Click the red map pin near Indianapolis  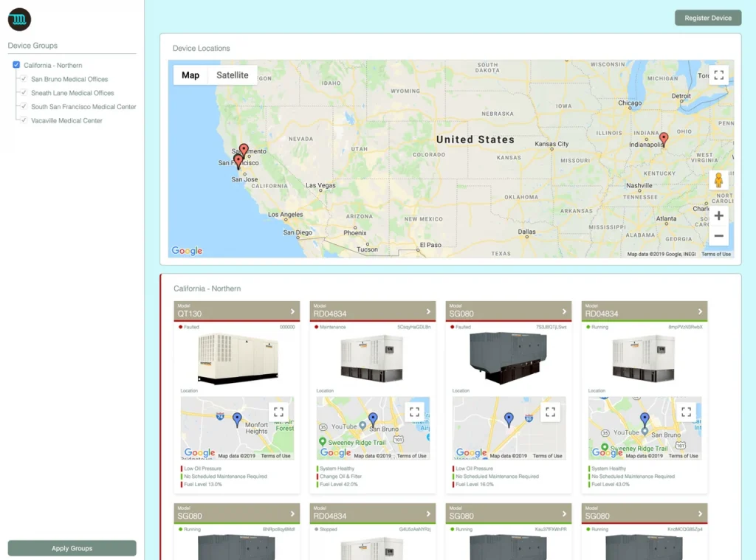tap(663, 138)
